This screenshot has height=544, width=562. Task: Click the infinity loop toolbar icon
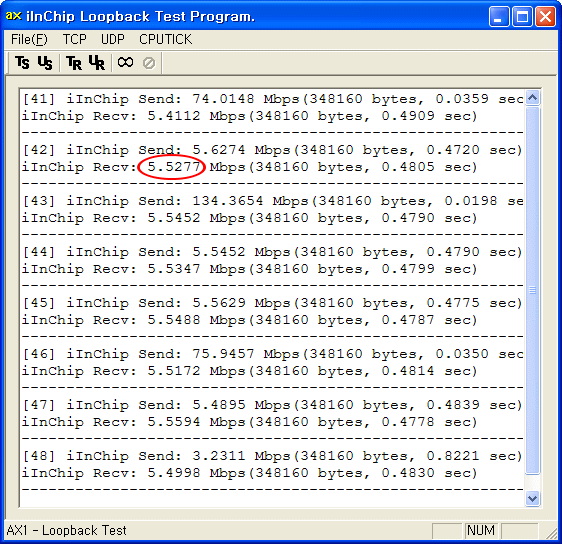(x=125, y=62)
